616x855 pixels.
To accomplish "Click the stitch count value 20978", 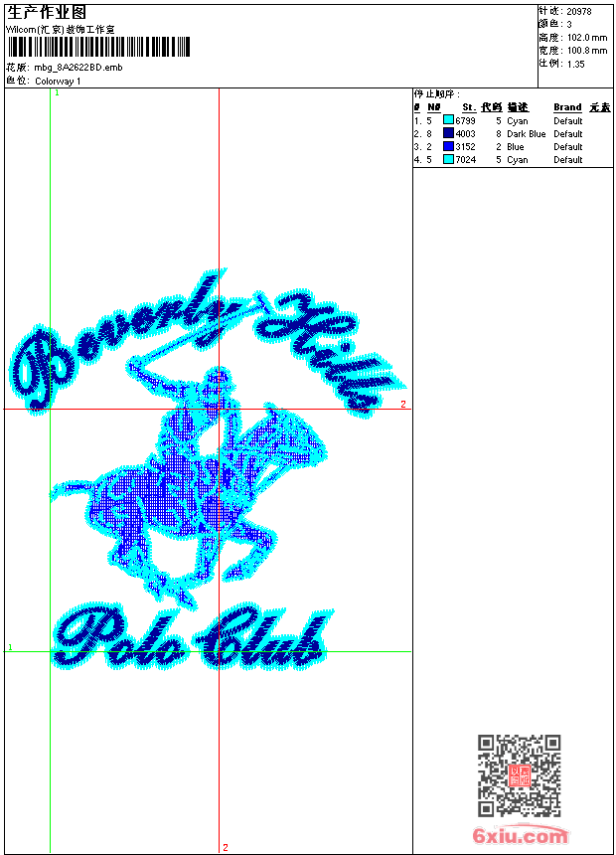I will 579,12.
